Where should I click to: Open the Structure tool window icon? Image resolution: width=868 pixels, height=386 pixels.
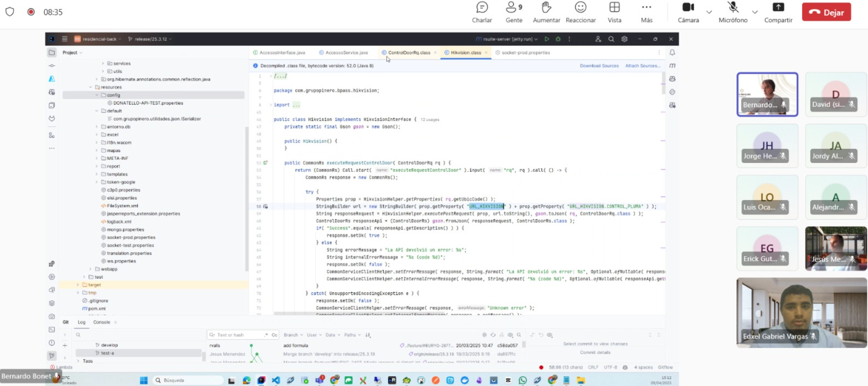point(52,135)
